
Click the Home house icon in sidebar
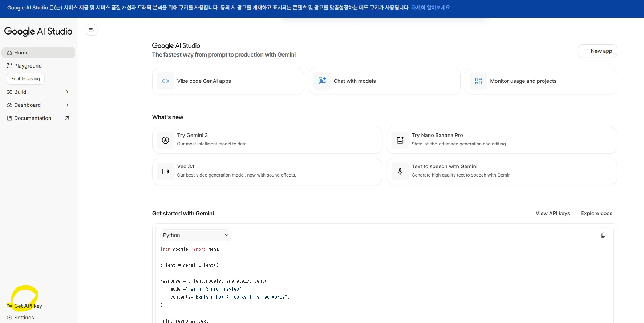point(9,53)
